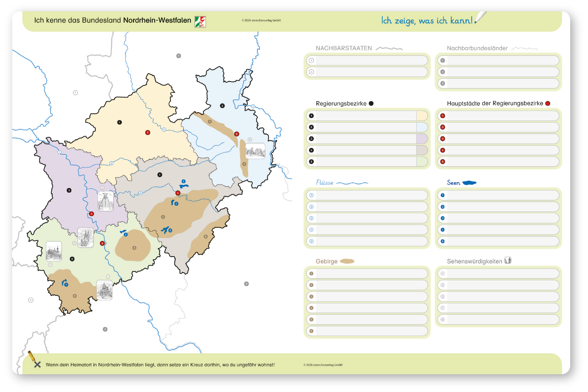Click blue lake marker 5 on the map
588x392 pixels.
(183, 181)
